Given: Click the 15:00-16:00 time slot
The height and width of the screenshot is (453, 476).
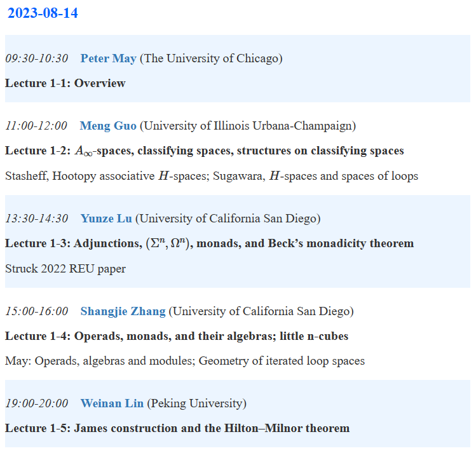Looking at the screenshot, I should tap(37, 311).
